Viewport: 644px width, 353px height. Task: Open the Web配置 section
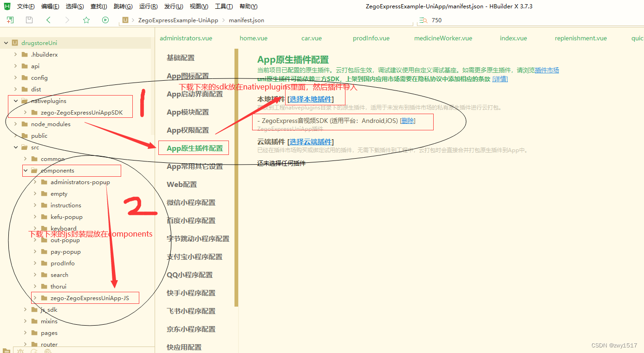coord(182,185)
